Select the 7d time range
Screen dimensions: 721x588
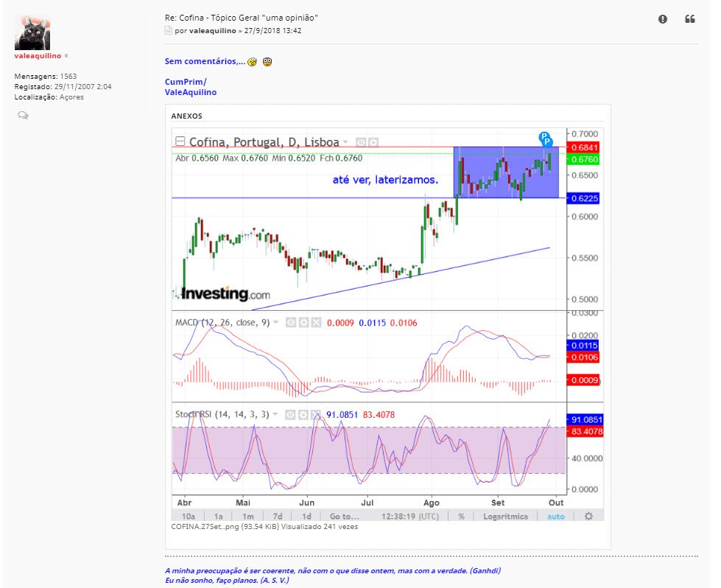coord(277,517)
